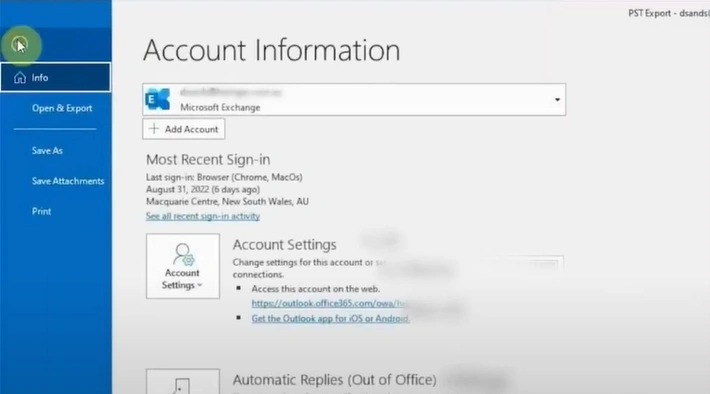
Task: Select Save As in the sidebar
Action: tap(47, 151)
